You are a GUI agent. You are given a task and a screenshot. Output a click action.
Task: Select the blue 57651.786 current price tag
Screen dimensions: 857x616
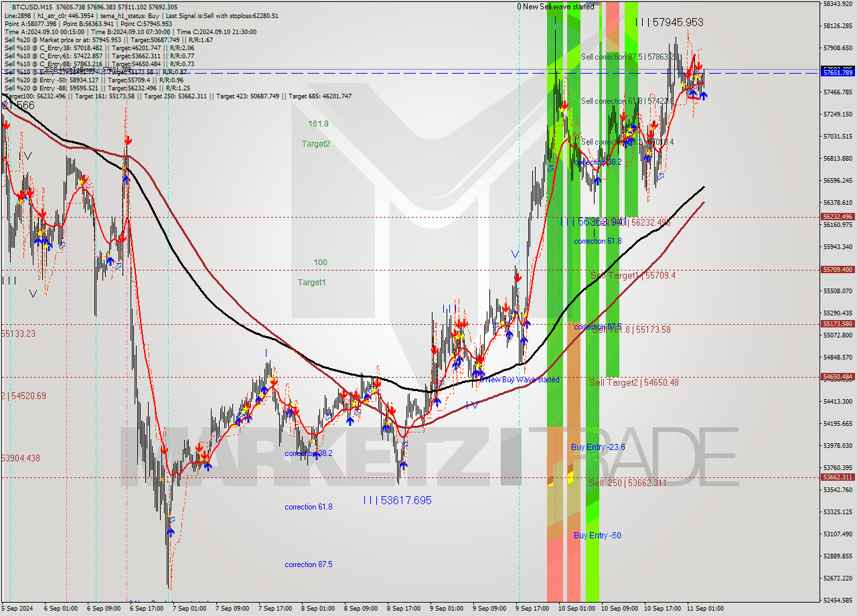click(x=837, y=72)
